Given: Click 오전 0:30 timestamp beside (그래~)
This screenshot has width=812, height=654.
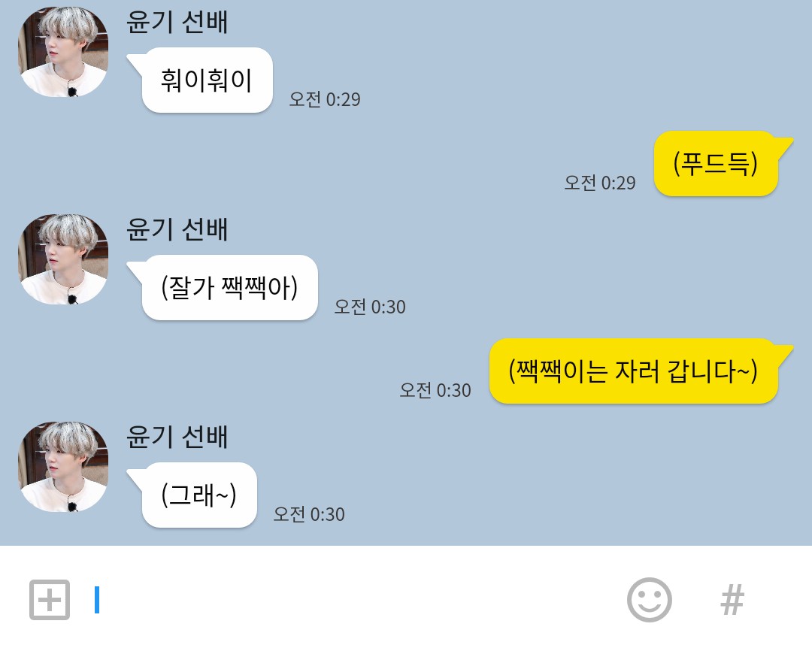Looking at the screenshot, I should (x=309, y=514).
